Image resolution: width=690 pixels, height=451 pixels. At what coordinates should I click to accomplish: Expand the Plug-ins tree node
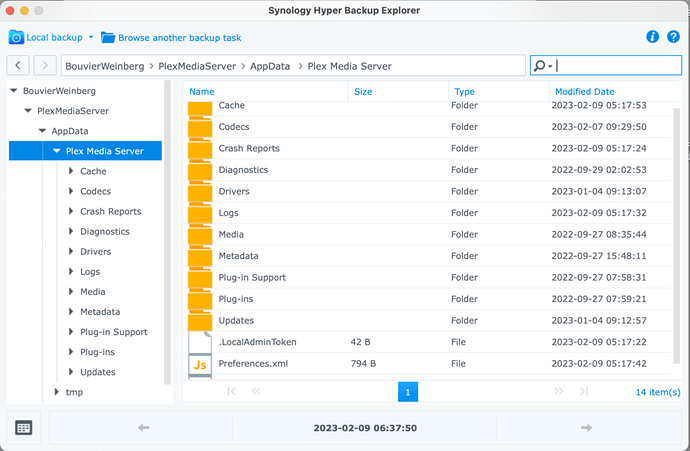tap(71, 352)
